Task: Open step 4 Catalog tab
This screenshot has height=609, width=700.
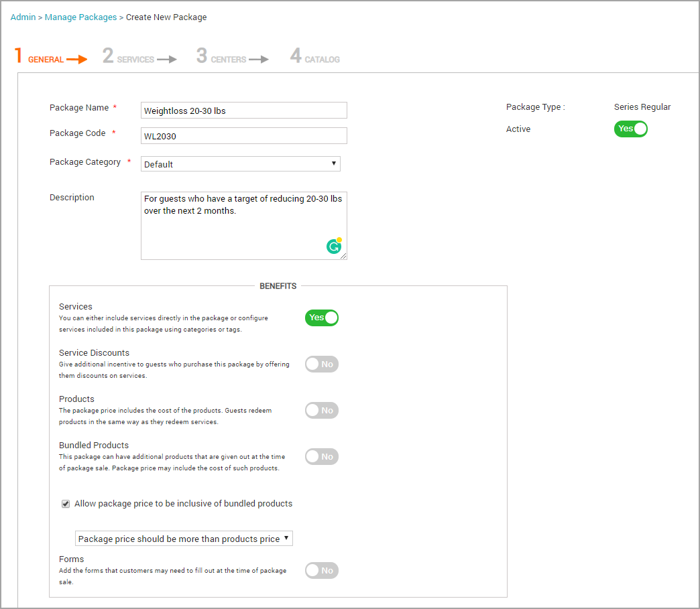Action: click(314, 56)
